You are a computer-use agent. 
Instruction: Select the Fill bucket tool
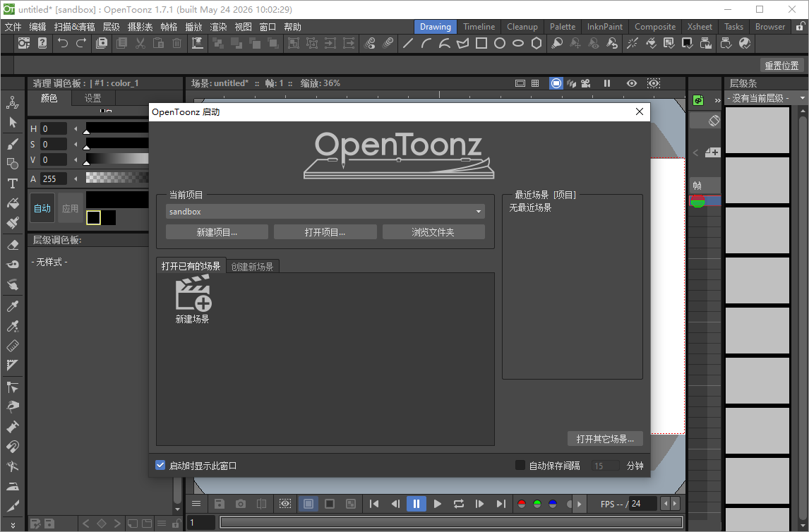[x=13, y=203]
